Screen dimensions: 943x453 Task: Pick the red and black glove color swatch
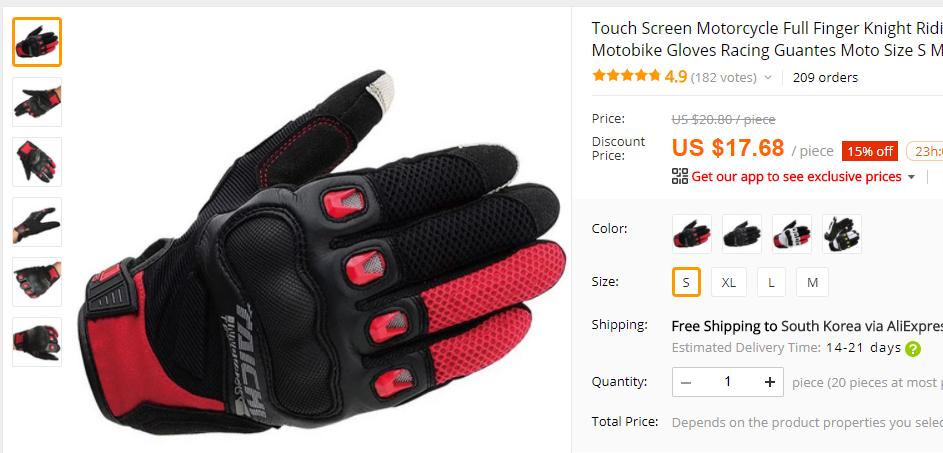tap(692, 233)
